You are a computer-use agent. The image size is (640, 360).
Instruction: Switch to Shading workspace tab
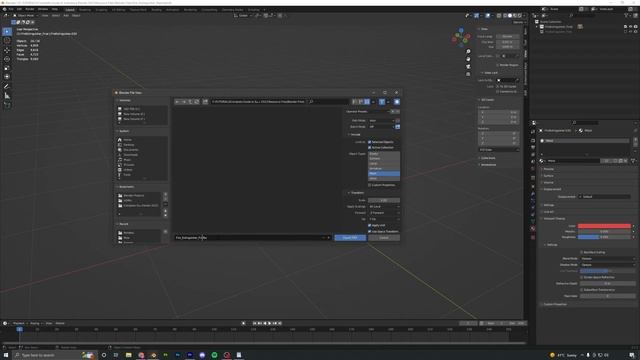(x=156, y=9)
